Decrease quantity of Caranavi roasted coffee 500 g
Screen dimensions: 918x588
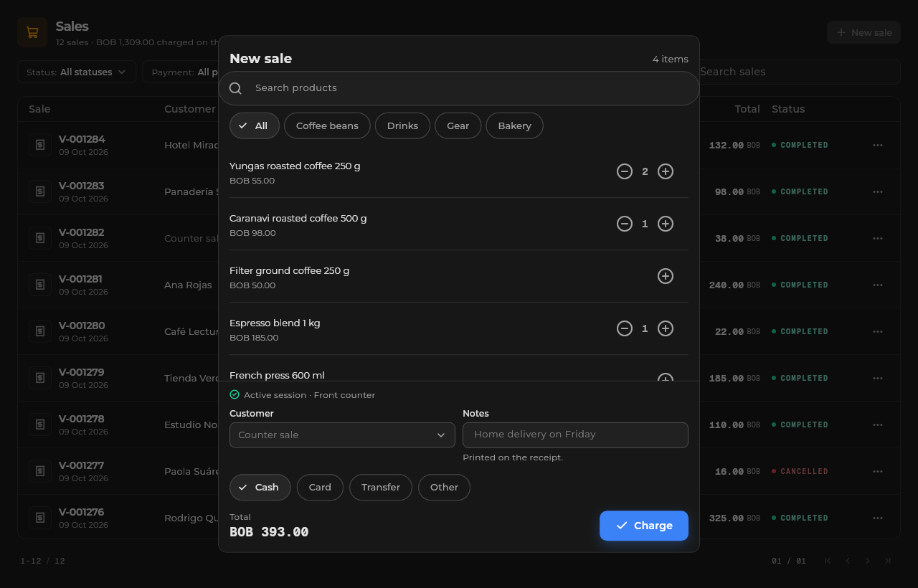coord(625,224)
